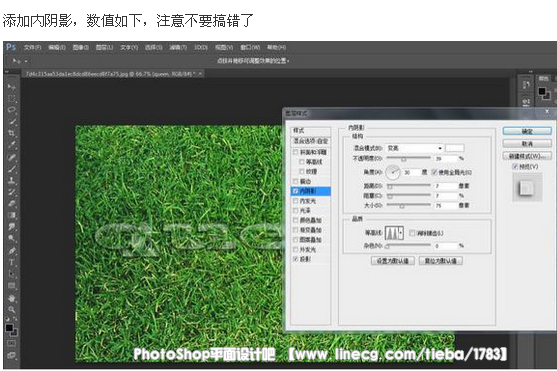Select the Rectangle shape tool
Image resolution: width=557 pixels, height=371 pixels.
tap(11, 286)
